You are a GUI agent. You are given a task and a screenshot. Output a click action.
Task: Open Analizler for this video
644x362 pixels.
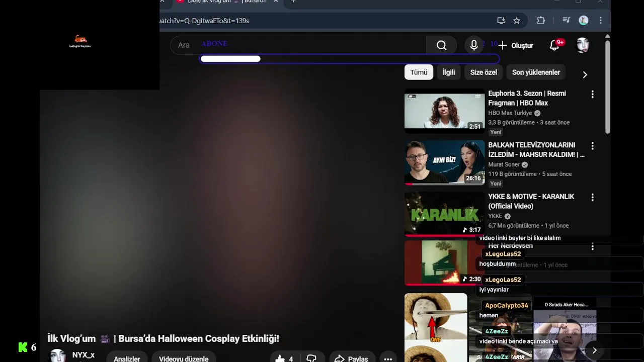coord(127,358)
